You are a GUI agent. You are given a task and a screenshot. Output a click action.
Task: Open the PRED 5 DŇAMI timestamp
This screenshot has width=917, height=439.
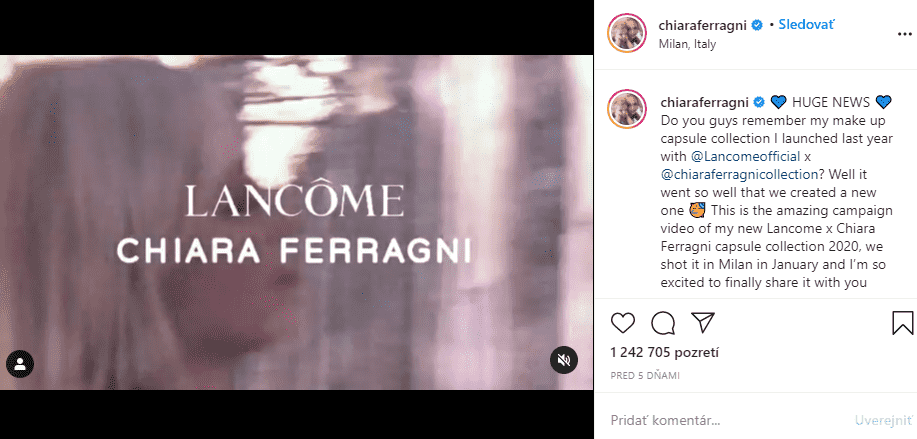pyautogui.click(x=645, y=376)
